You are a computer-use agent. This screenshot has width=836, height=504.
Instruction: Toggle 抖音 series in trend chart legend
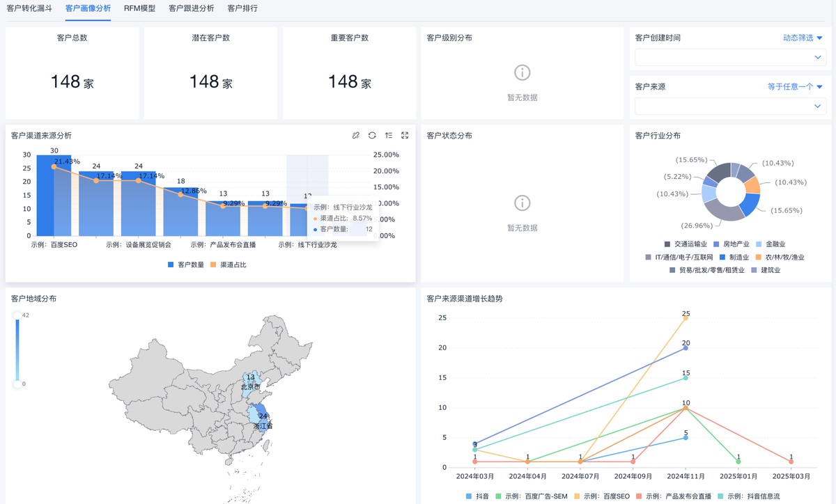point(477,496)
